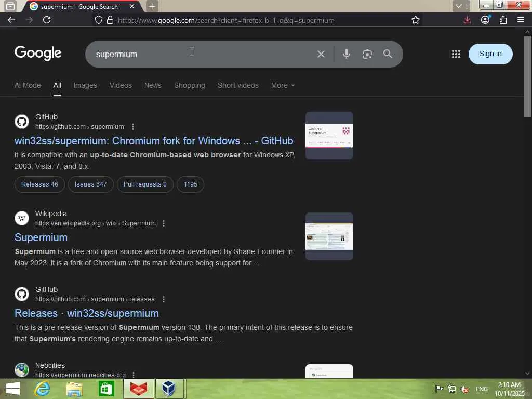Click the browser address bar URL
The image size is (532, 399).
226,20
